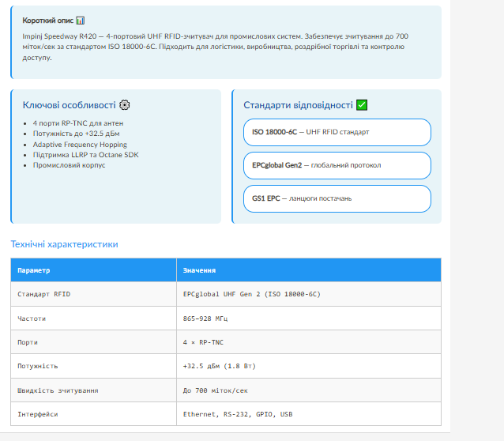Click the 'Інтерфейси' table cell
This screenshot has width=504, height=441.
(x=93, y=414)
